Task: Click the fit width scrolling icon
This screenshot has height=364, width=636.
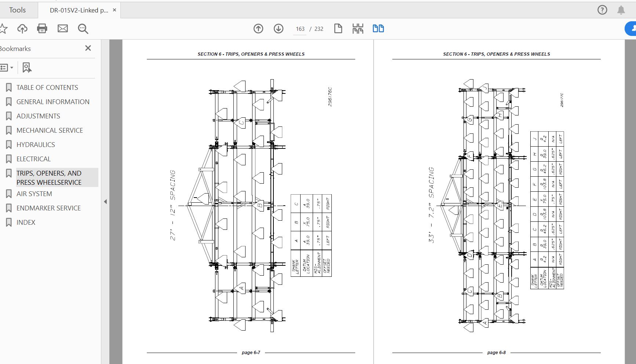Action: pos(358,29)
